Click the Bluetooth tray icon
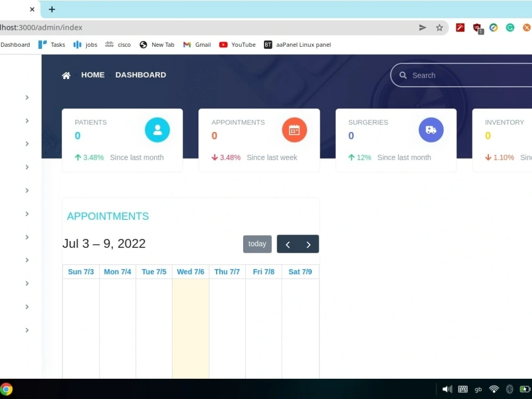Image resolution: width=532 pixels, height=399 pixels. (509, 389)
